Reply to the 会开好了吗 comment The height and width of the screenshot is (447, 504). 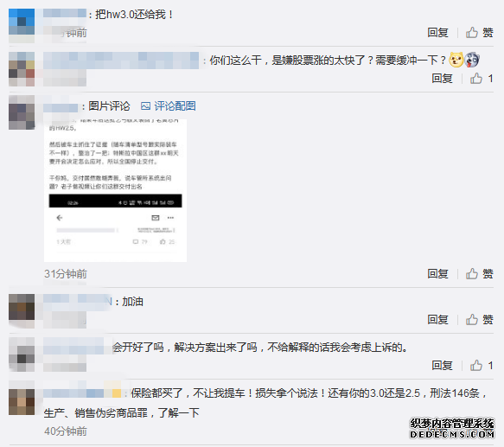click(x=442, y=366)
